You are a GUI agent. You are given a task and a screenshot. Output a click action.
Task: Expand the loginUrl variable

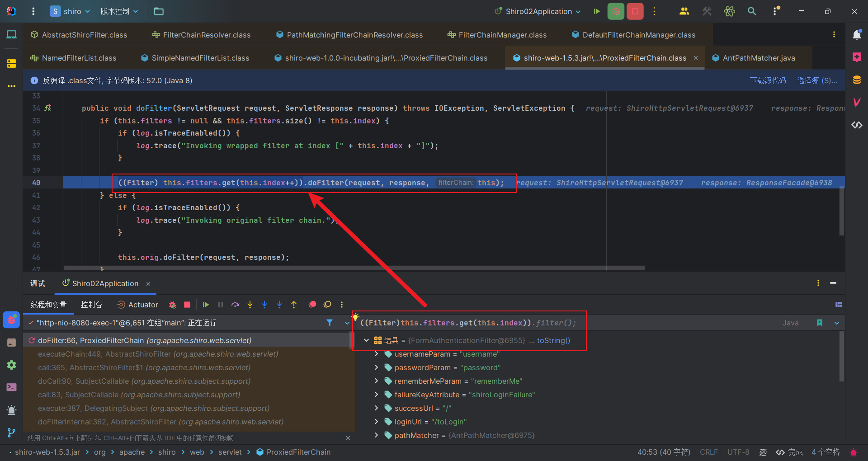point(376,422)
